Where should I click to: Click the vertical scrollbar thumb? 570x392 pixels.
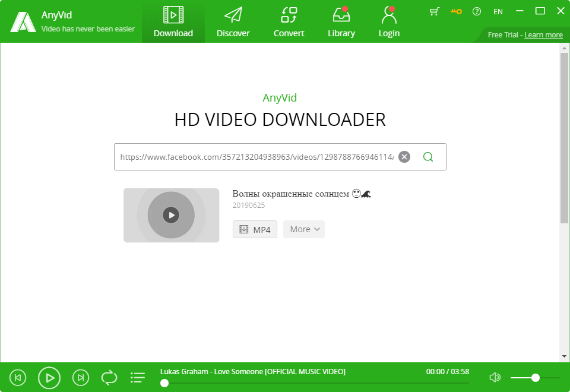click(x=564, y=138)
